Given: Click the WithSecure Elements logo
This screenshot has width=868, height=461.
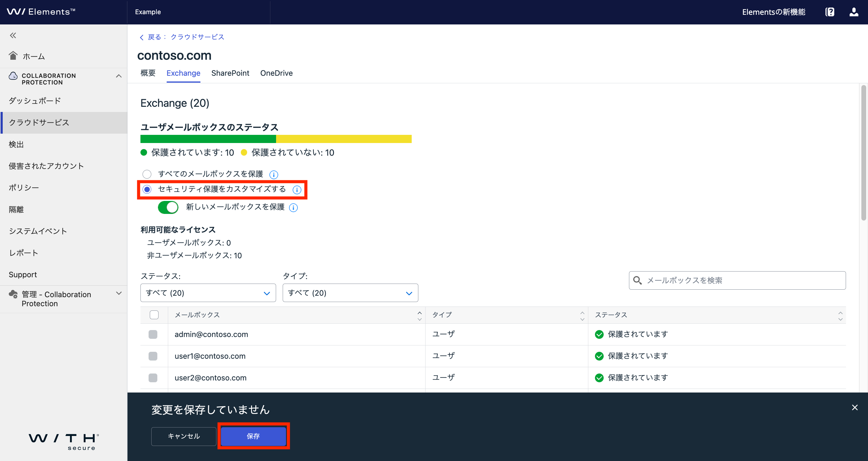Looking at the screenshot, I should coord(41,12).
